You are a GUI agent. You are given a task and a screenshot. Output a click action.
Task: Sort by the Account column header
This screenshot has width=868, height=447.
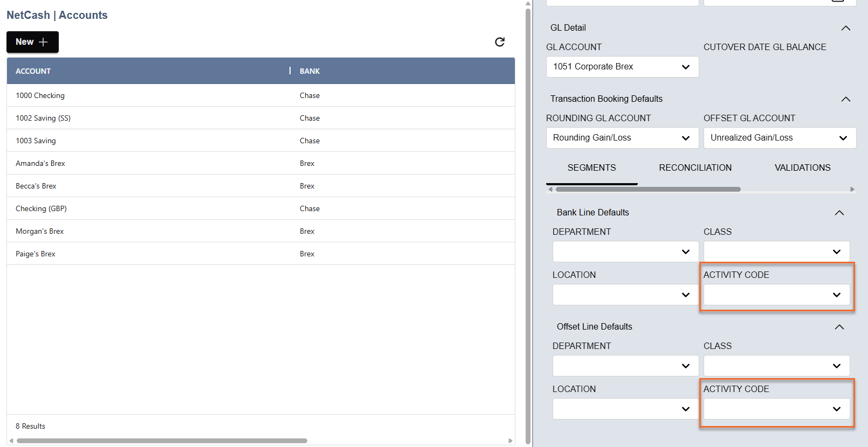(33, 71)
